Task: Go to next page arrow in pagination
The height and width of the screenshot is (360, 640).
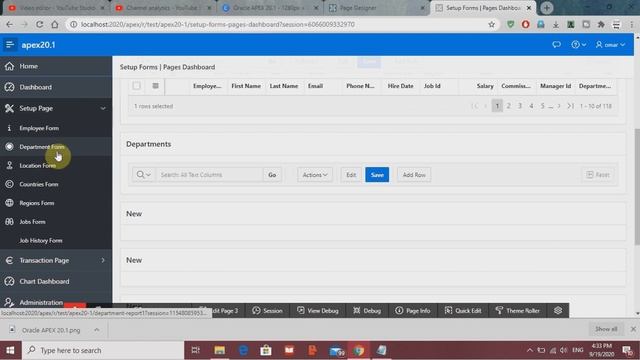Action: 559,106
